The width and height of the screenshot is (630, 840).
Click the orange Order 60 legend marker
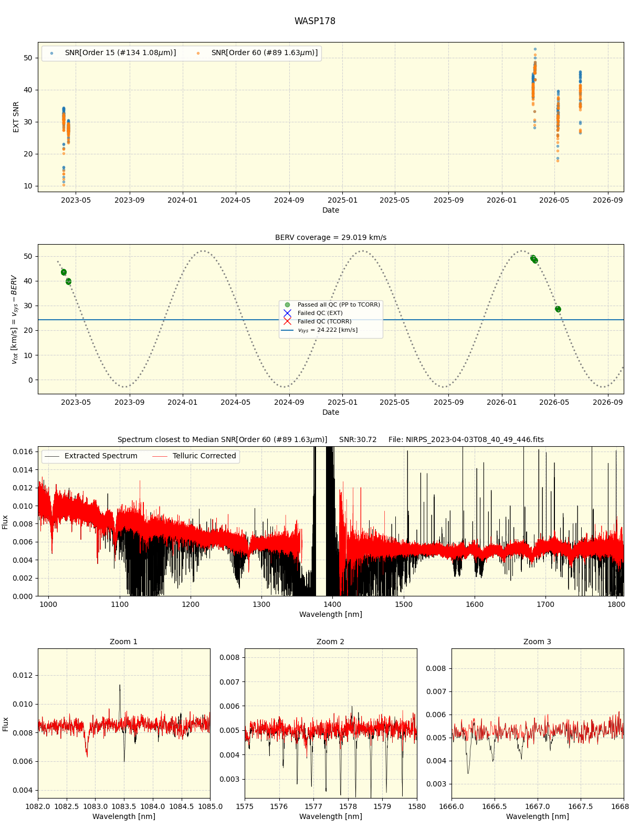tap(198, 53)
